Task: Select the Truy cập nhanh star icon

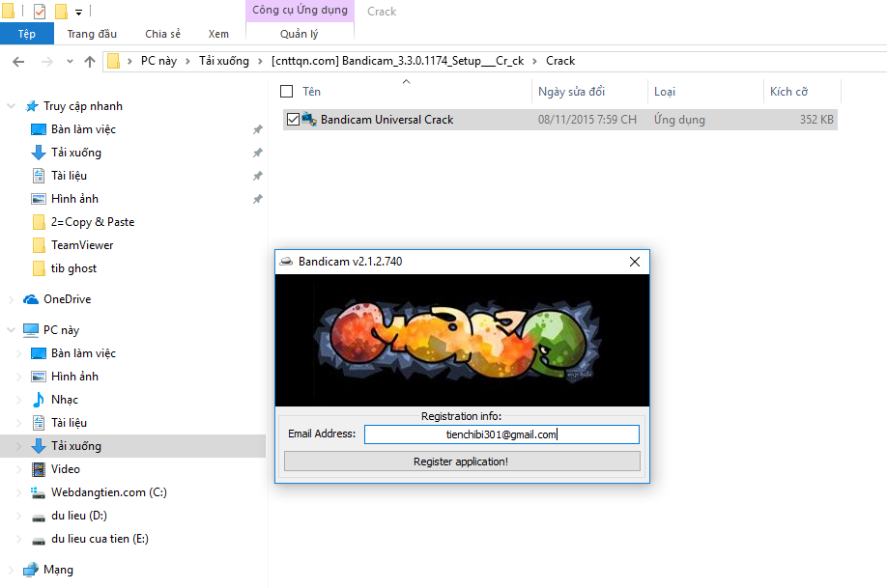Action: pyautogui.click(x=32, y=106)
